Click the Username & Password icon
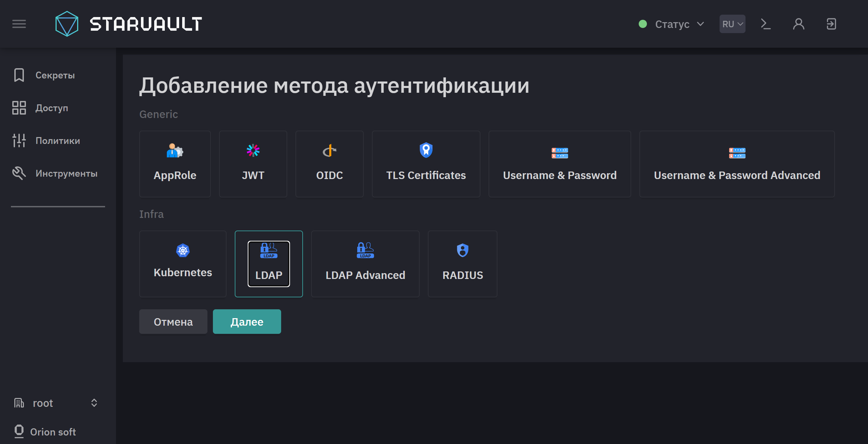The image size is (868, 444). [560, 153]
